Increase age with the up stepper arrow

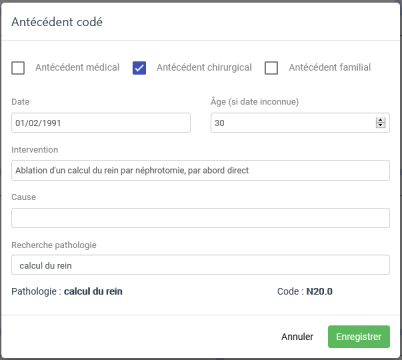(x=380, y=120)
